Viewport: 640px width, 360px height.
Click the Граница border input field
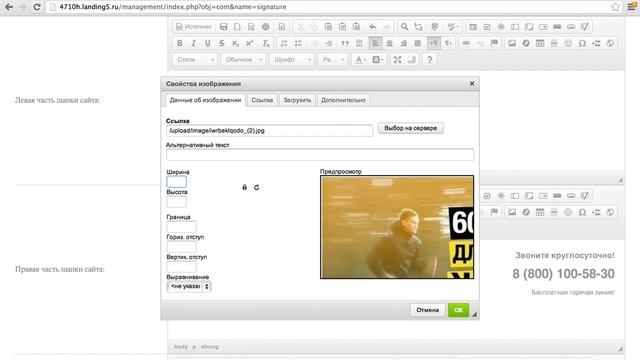tap(181, 227)
